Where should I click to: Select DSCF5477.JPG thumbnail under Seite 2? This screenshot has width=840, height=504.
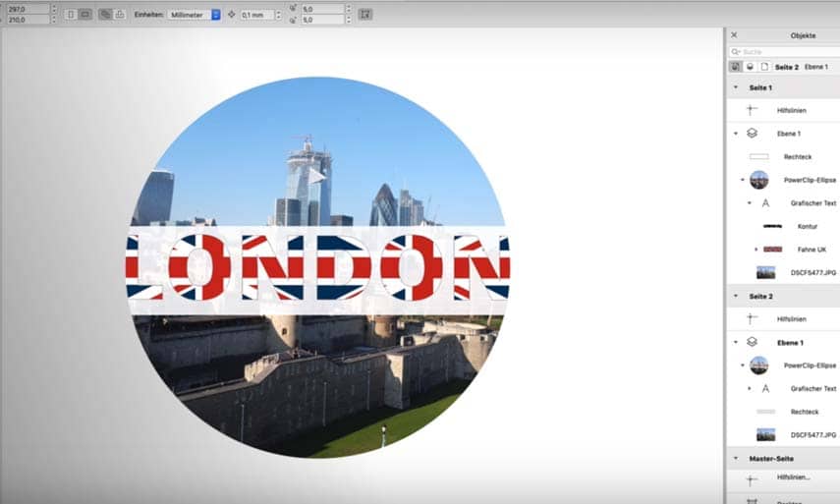click(765, 435)
